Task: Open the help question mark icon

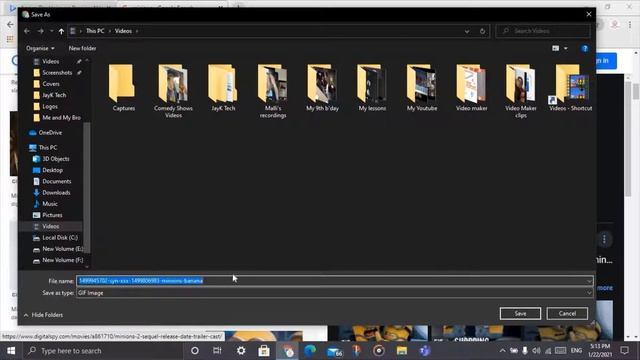Action: 584,49
